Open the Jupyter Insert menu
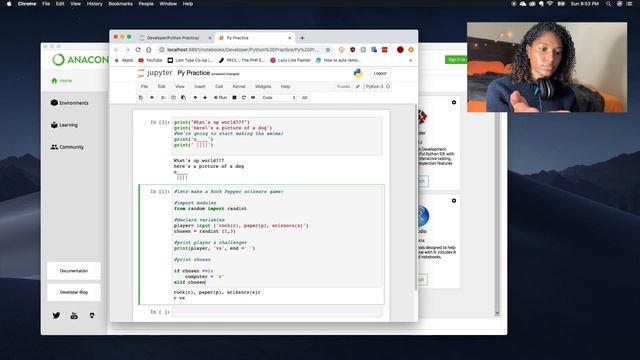 click(200, 87)
